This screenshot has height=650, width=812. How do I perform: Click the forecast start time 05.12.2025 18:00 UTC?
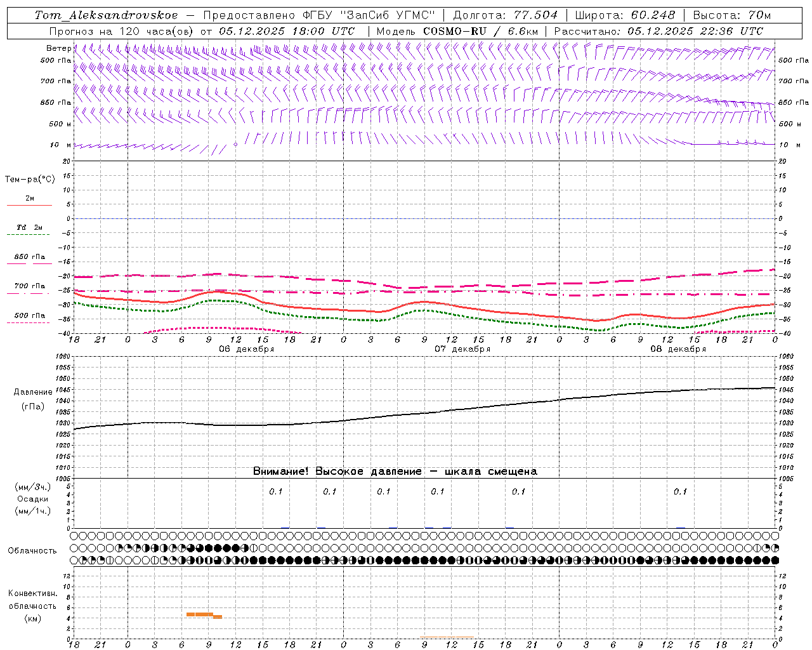pyautogui.click(x=286, y=30)
